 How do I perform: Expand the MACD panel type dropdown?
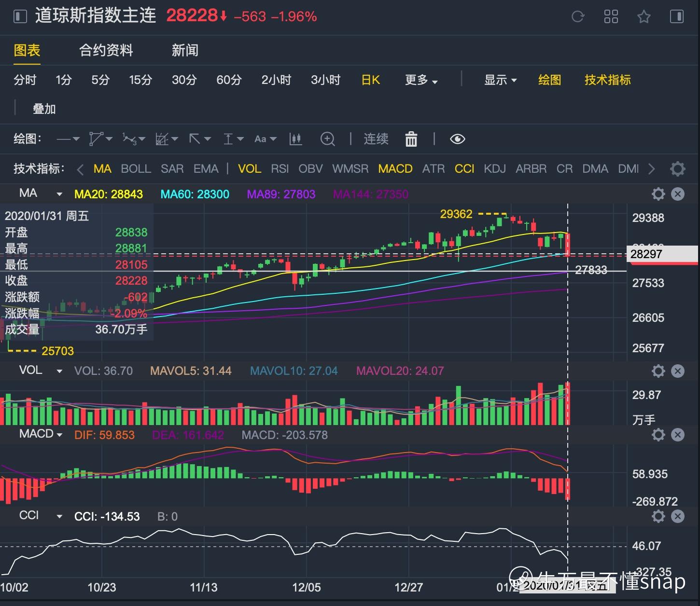point(59,435)
